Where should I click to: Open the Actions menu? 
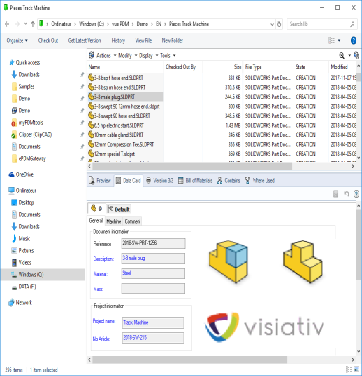(102, 56)
